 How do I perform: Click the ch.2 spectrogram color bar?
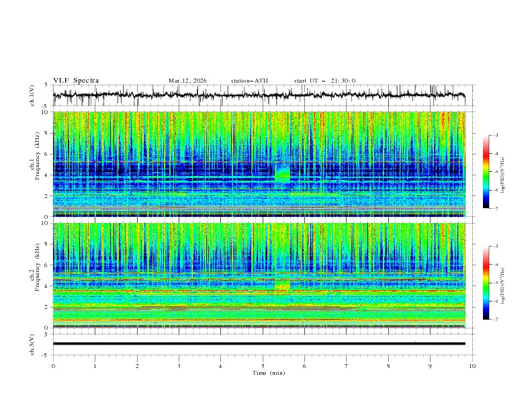point(486,283)
